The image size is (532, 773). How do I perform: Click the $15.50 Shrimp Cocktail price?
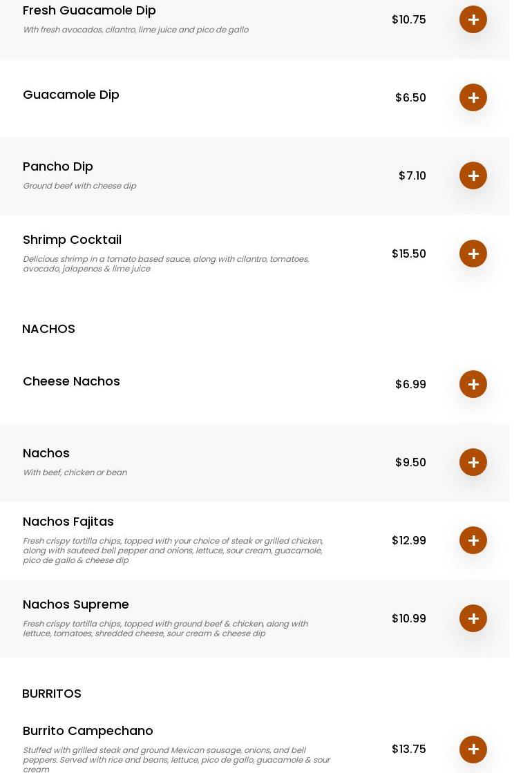pyautogui.click(x=408, y=254)
